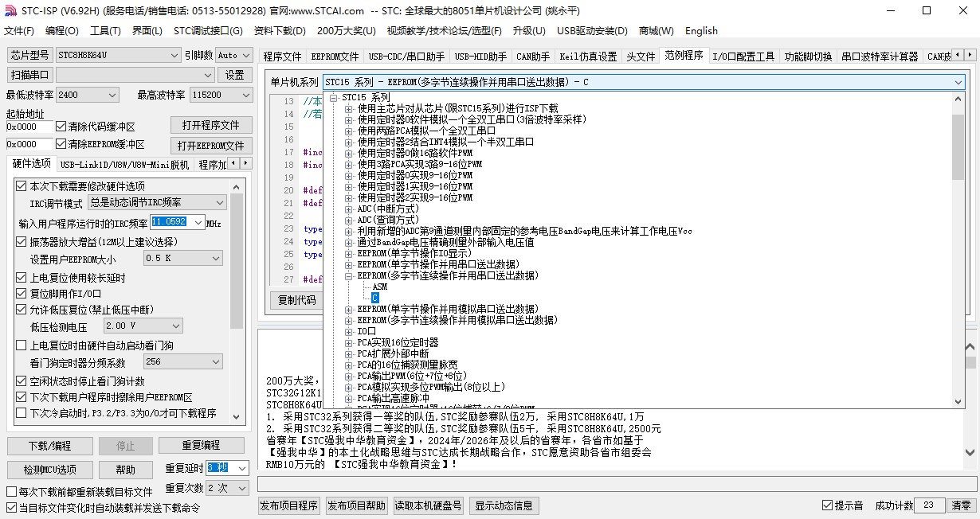This screenshot has width=980, height=519.
Task: Collapse the STC15 系列 tree root
Action: click(334, 97)
